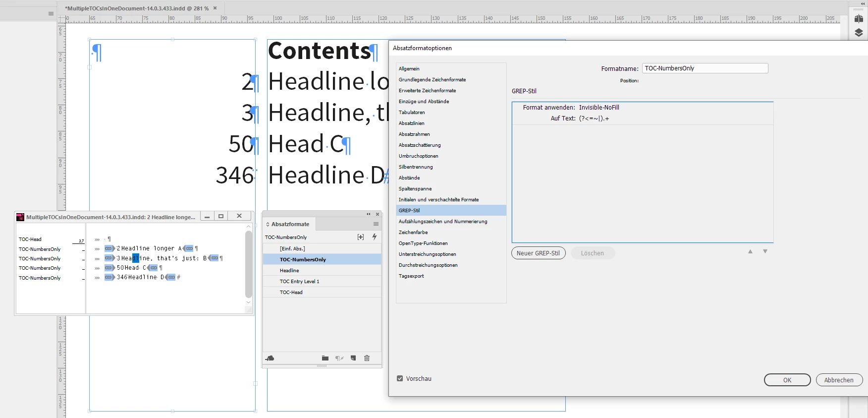This screenshot has width=868, height=418.
Task: Click the Abbrechen button
Action: [839, 380]
